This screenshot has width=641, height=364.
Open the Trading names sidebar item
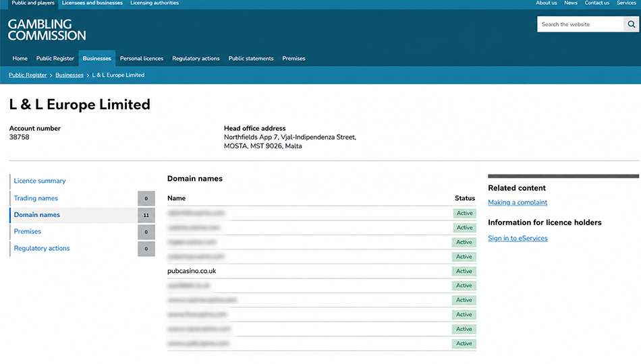point(36,198)
